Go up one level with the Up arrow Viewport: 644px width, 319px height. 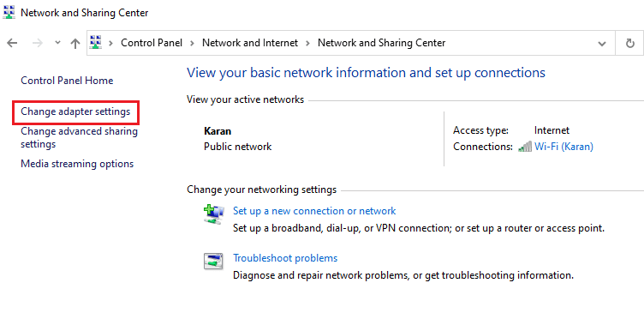pyautogui.click(x=75, y=43)
